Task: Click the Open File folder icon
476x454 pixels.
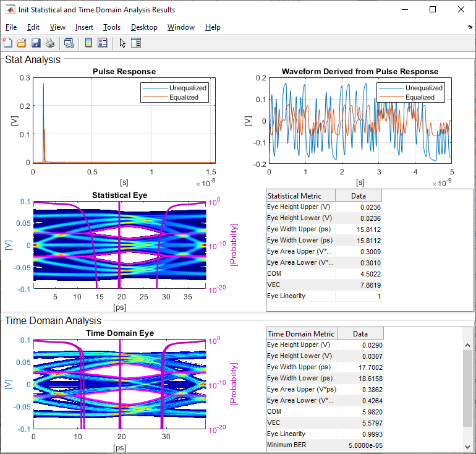Action: 21,43
